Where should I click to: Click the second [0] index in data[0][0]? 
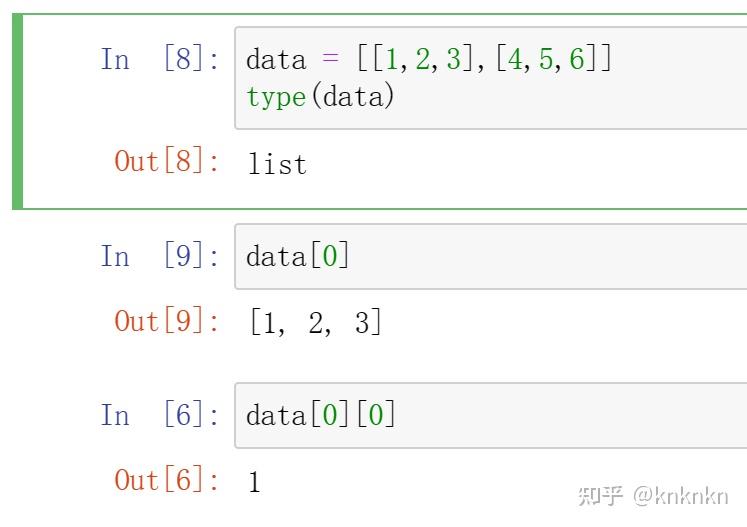pos(375,414)
